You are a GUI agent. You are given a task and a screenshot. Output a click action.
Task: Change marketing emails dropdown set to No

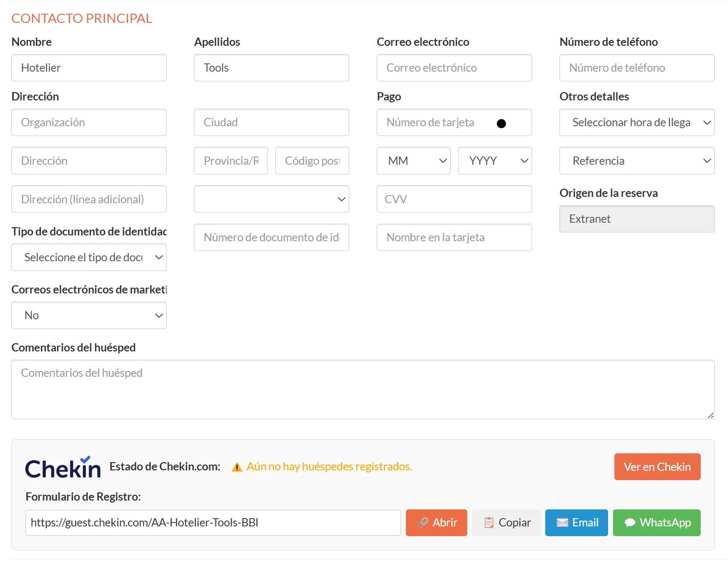tap(89, 315)
